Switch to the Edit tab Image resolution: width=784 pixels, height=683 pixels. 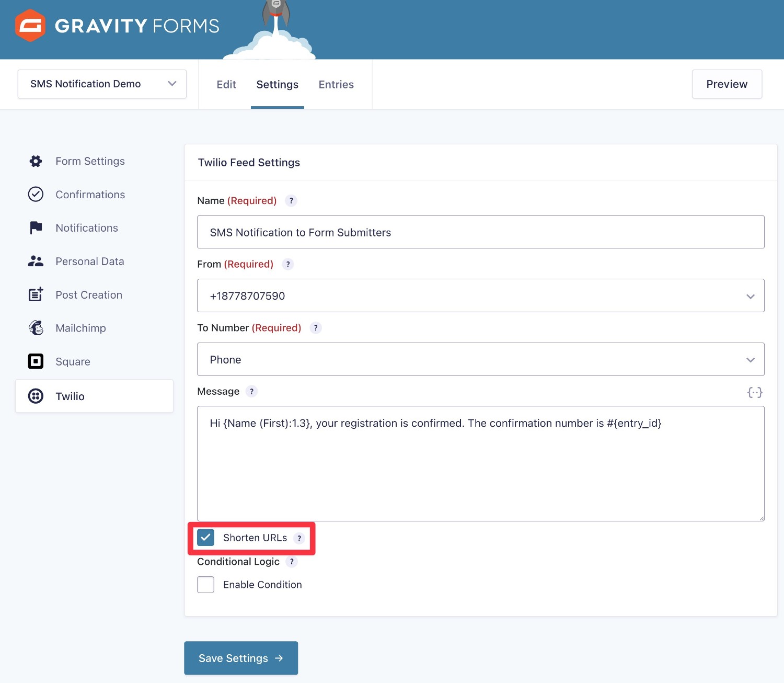[x=226, y=84]
